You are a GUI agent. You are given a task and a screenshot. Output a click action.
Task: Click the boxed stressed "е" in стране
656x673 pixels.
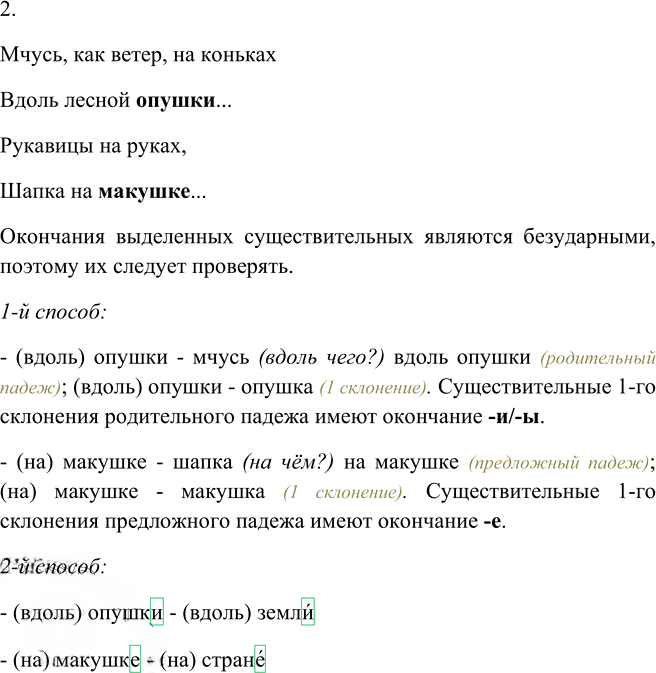tap(260, 659)
